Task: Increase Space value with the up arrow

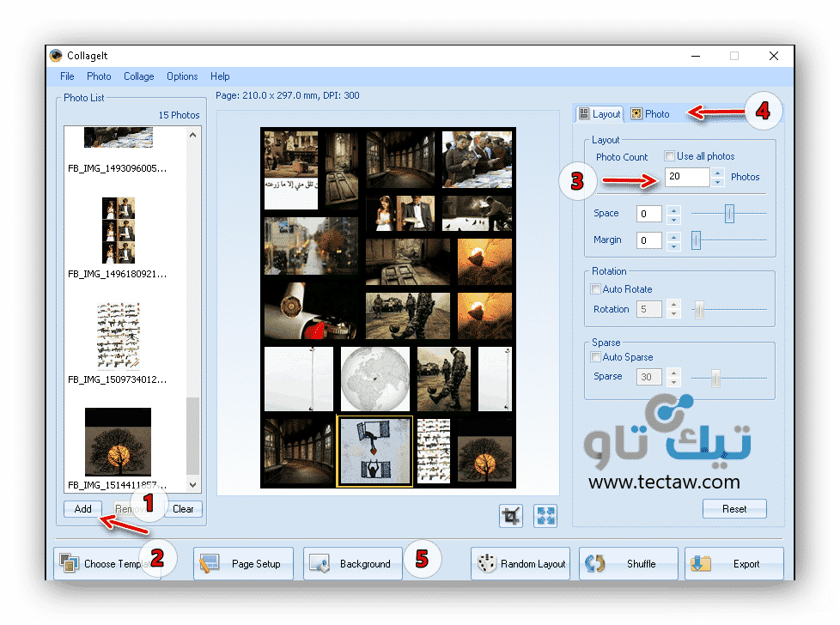Action: click(x=674, y=209)
